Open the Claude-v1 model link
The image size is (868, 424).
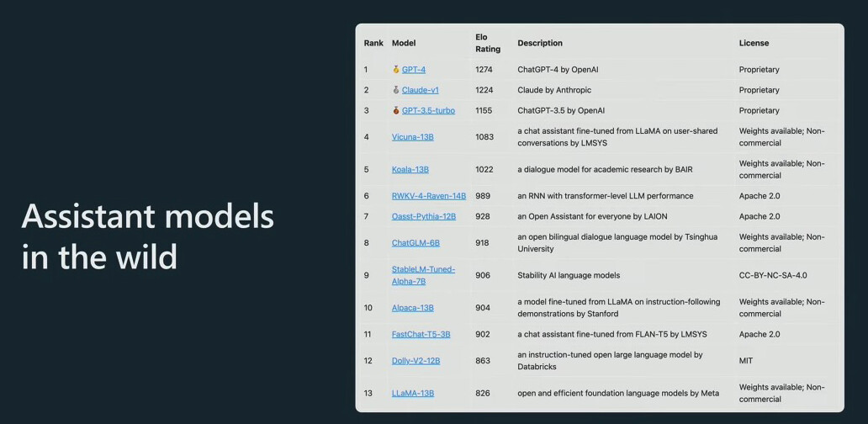[421, 90]
